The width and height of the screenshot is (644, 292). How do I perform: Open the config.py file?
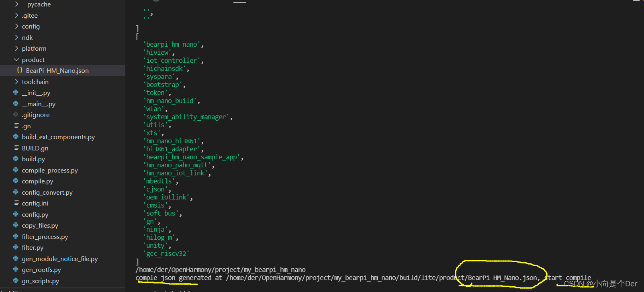coord(35,215)
